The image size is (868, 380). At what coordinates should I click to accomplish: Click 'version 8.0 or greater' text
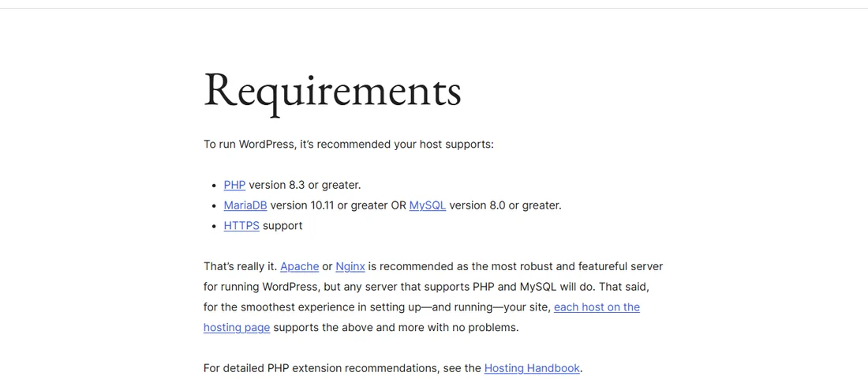pos(505,205)
